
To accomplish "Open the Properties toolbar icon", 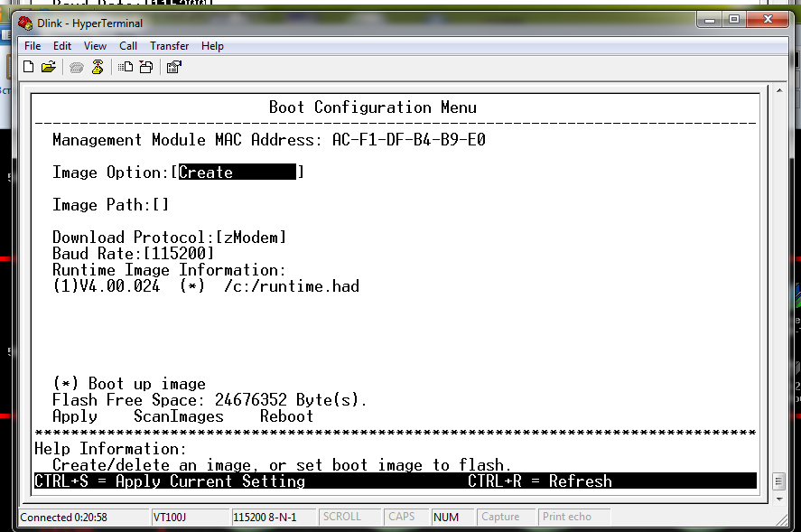I will pyautogui.click(x=174, y=67).
